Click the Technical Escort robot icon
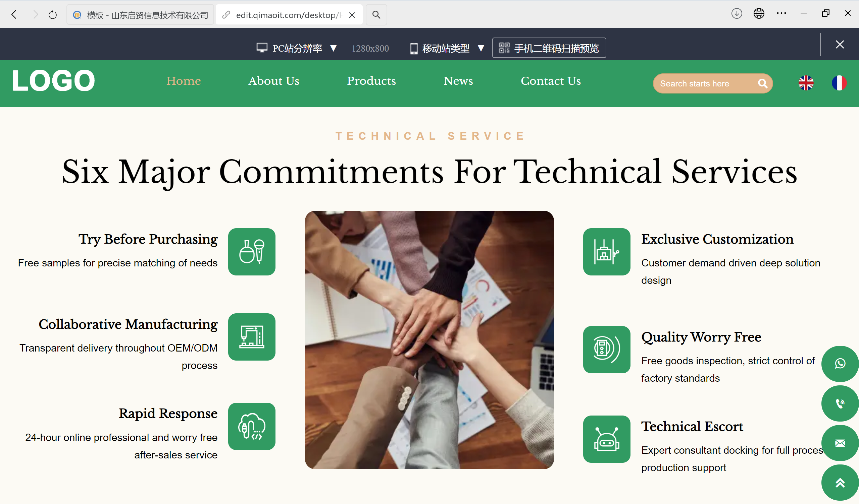Viewport: 859px width, 504px height. (606, 439)
